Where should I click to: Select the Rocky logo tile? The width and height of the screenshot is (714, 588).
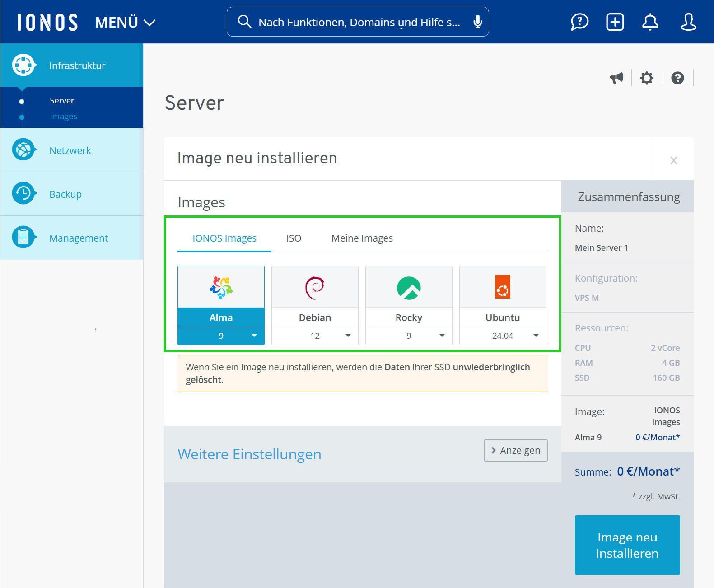pos(409,287)
